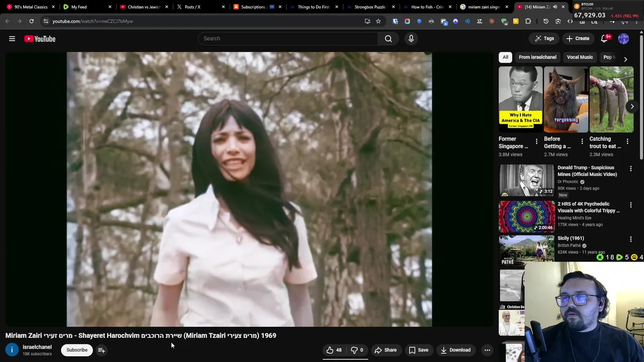Open Why I Hate America short thumbnail
Viewport: 644px width, 362px height.
520,100
